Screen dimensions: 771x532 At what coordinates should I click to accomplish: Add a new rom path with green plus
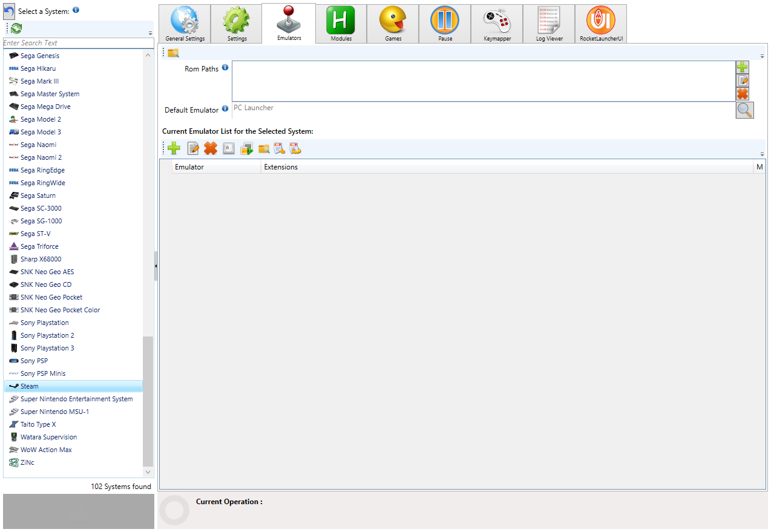743,67
